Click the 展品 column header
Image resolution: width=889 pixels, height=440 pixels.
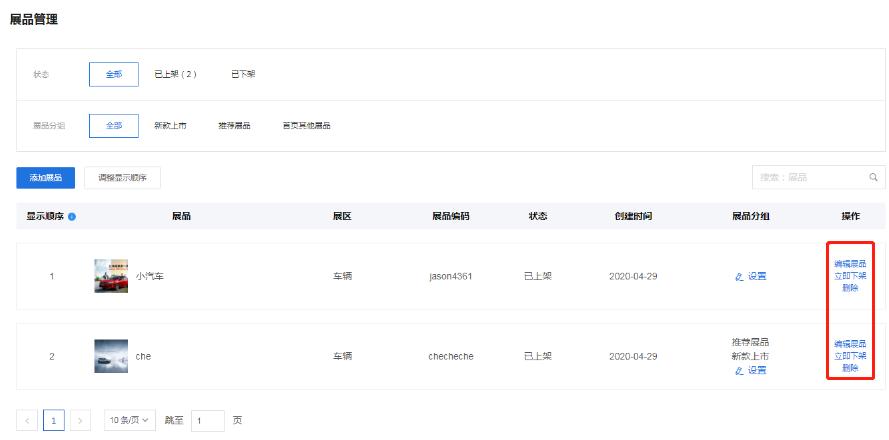(x=181, y=217)
